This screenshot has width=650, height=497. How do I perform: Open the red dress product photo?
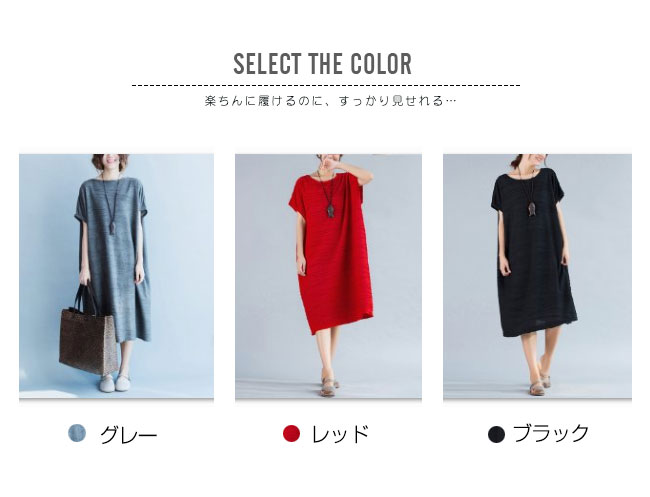328,276
